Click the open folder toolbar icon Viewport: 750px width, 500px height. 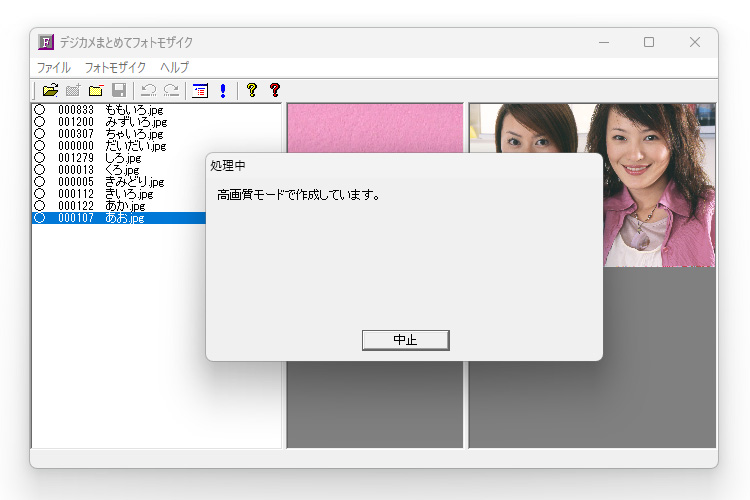(x=50, y=91)
